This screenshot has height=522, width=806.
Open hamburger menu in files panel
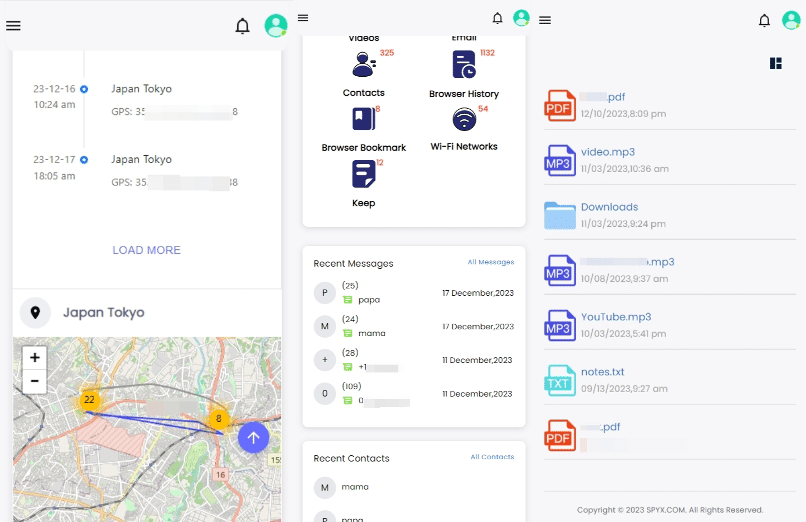545,20
